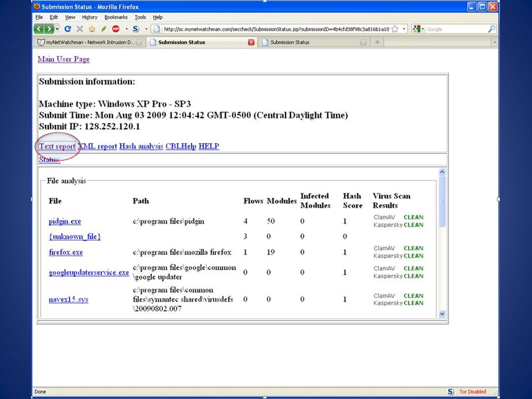Open the Adblock Plus dropdown arrow
This screenshot has width=532, height=399.
pyautogui.click(x=126, y=29)
